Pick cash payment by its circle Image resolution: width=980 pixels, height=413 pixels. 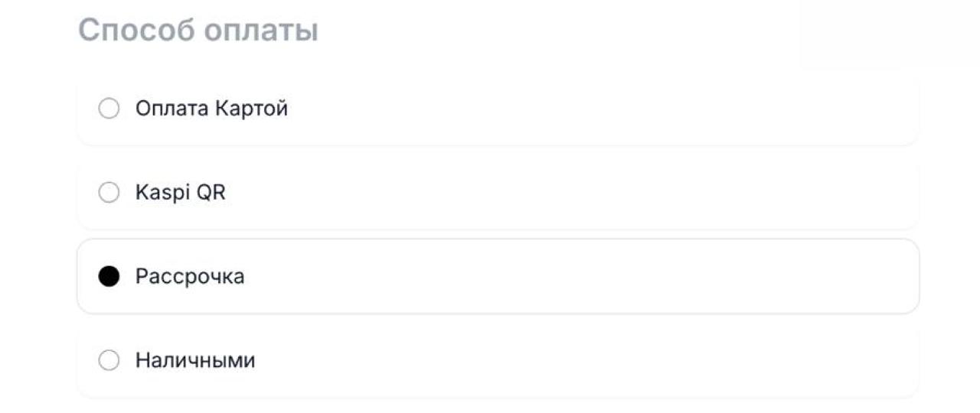click(109, 360)
